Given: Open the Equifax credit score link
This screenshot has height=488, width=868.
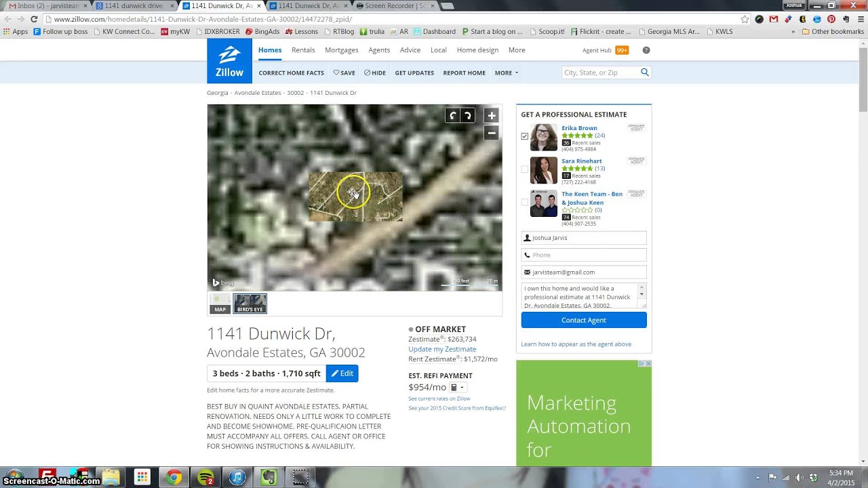Looking at the screenshot, I should (x=457, y=408).
